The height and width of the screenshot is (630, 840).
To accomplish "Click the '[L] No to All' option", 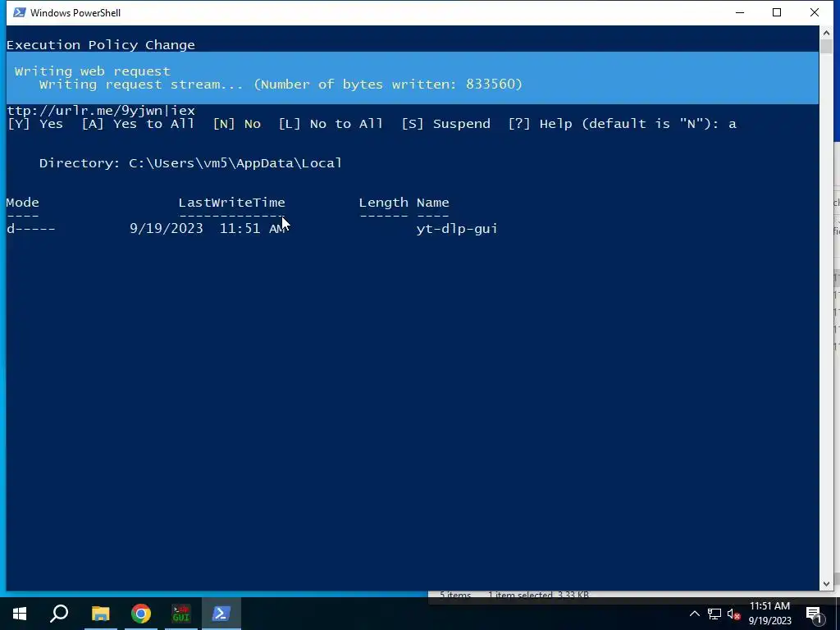I will point(331,124).
